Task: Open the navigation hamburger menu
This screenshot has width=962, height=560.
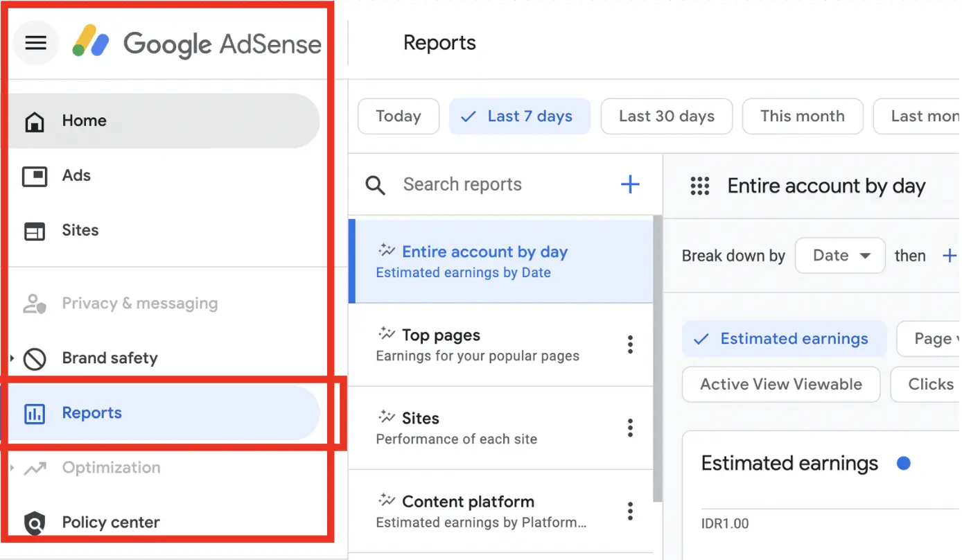Action: [x=35, y=43]
